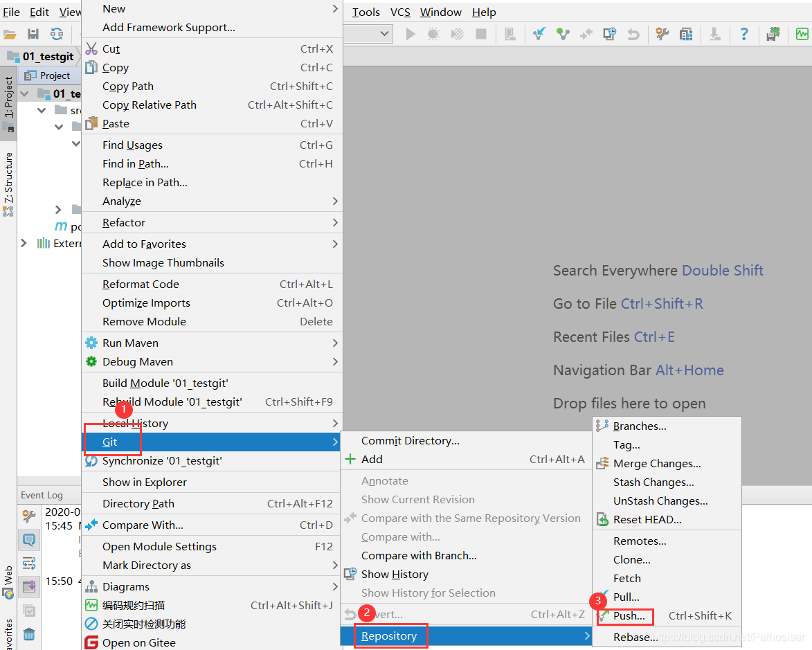This screenshot has height=650, width=812.
Task: Expand Mark Directory as submenu
Action: click(212, 565)
